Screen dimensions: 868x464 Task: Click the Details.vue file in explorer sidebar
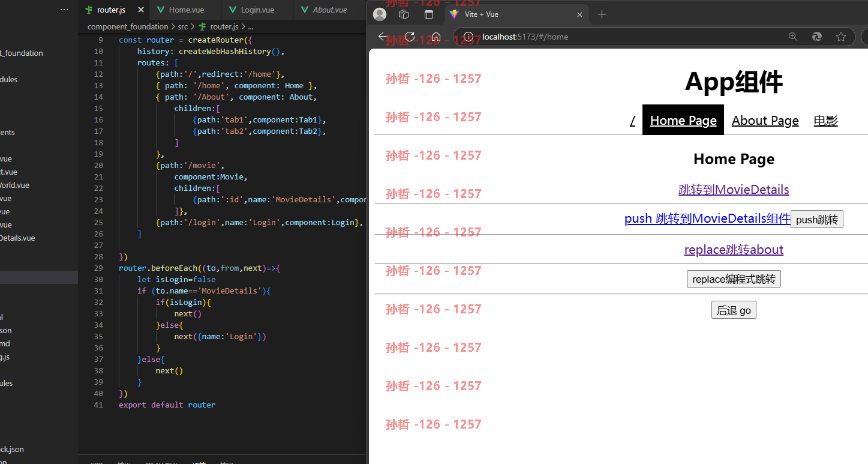pyautogui.click(x=18, y=238)
